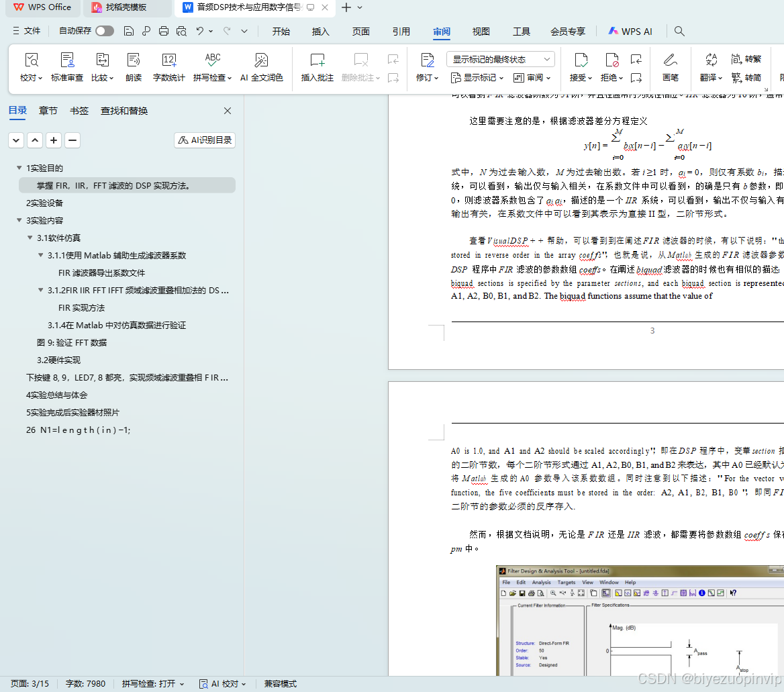Click the search magnifier icon in ribbon
Screen dimensions: 784x692
[x=679, y=31]
